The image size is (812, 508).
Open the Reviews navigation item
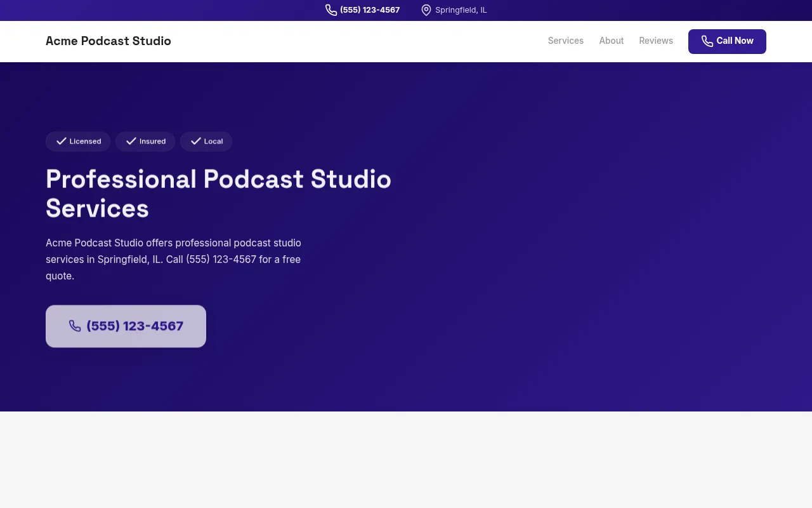656,41
